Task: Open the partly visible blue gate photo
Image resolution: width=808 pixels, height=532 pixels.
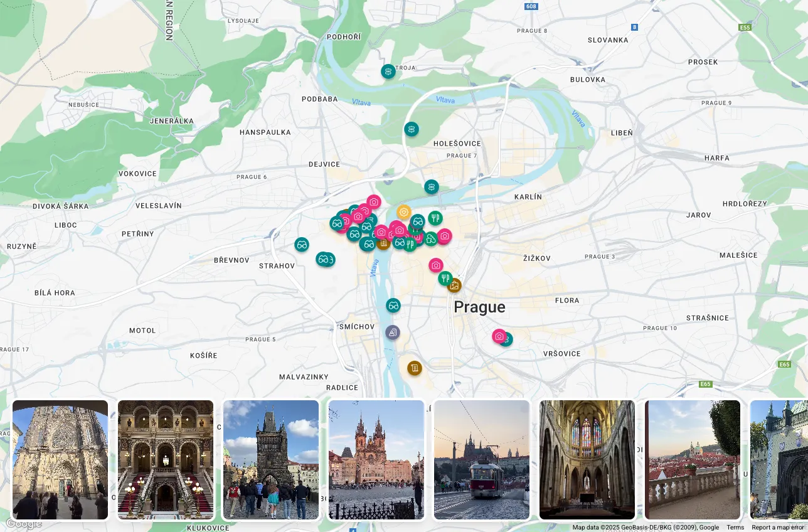Action: click(779, 460)
